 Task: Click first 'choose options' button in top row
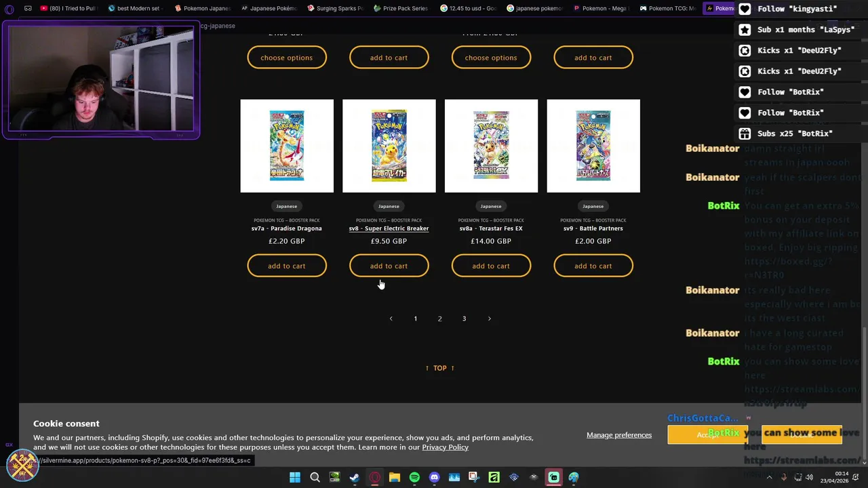(x=287, y=58)
